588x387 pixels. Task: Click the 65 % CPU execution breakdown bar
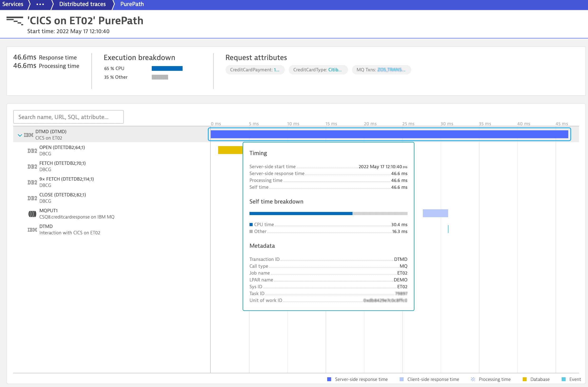tap(167, 68)
